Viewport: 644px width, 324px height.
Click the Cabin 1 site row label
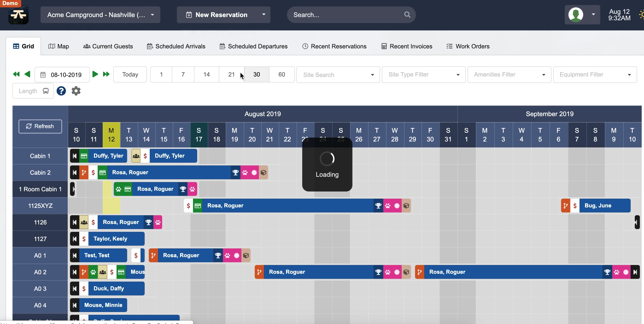pos(40,156)
